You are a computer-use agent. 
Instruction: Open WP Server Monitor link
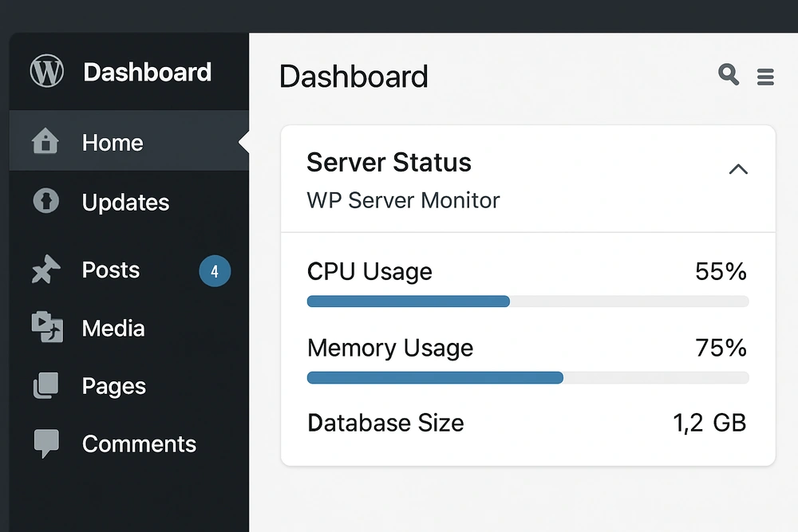(x=403, y=200)
